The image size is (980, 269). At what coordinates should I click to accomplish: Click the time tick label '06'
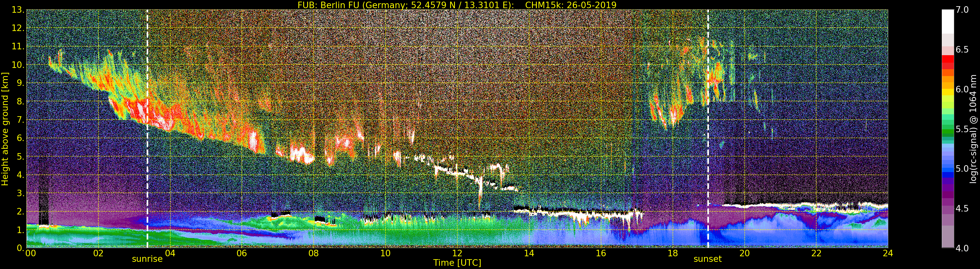[242, 253]
